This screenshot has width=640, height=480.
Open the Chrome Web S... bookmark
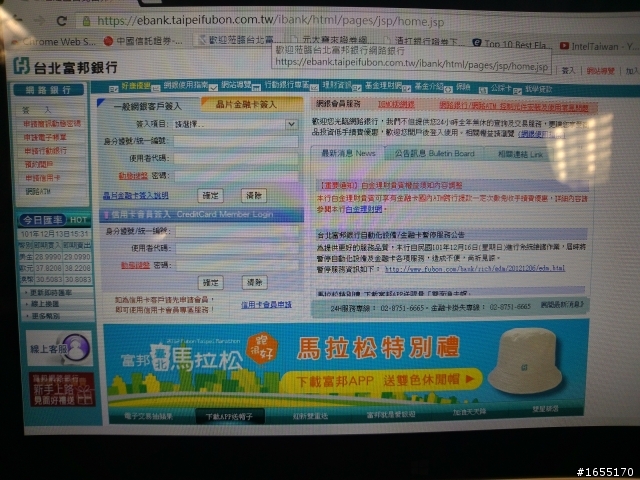pos(54,41)
